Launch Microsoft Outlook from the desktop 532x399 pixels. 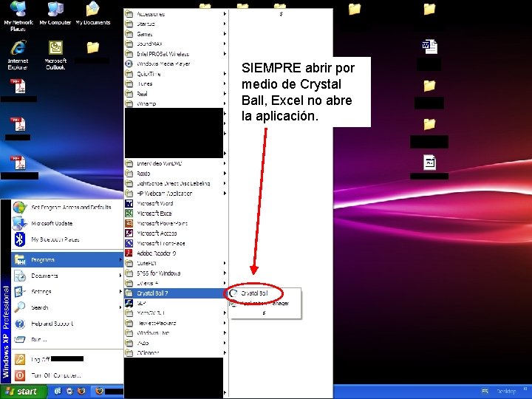tap(55, 55)
